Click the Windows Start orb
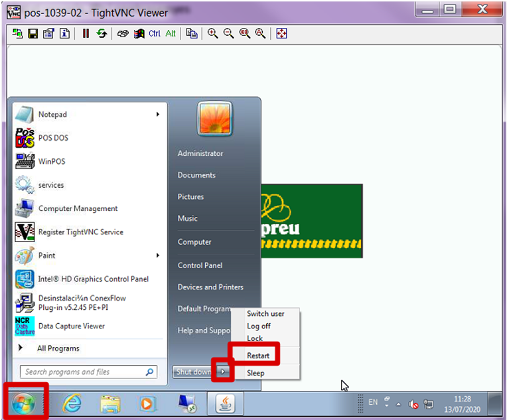 click(25, 403)
